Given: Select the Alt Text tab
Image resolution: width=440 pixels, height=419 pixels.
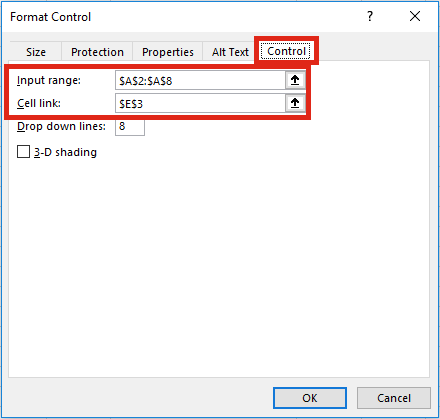Looking at the screenshot, I should pyautogui.click(x=230, y=52).
